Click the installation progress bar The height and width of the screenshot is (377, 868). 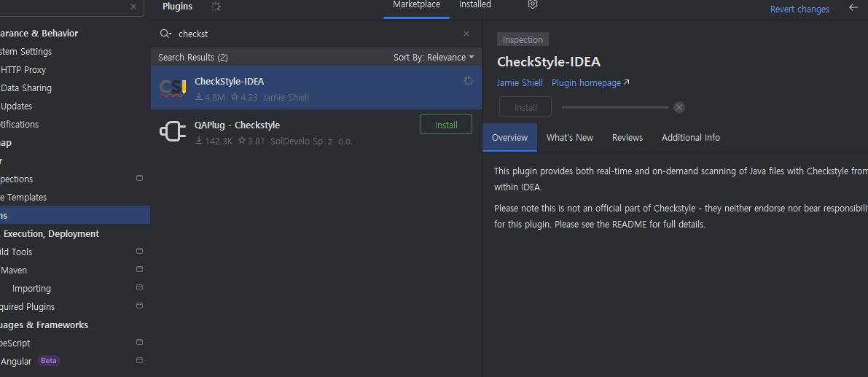point(615,107)
